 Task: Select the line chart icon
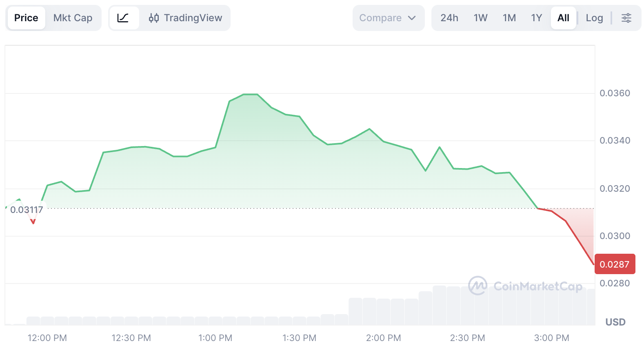coord(123,18)
